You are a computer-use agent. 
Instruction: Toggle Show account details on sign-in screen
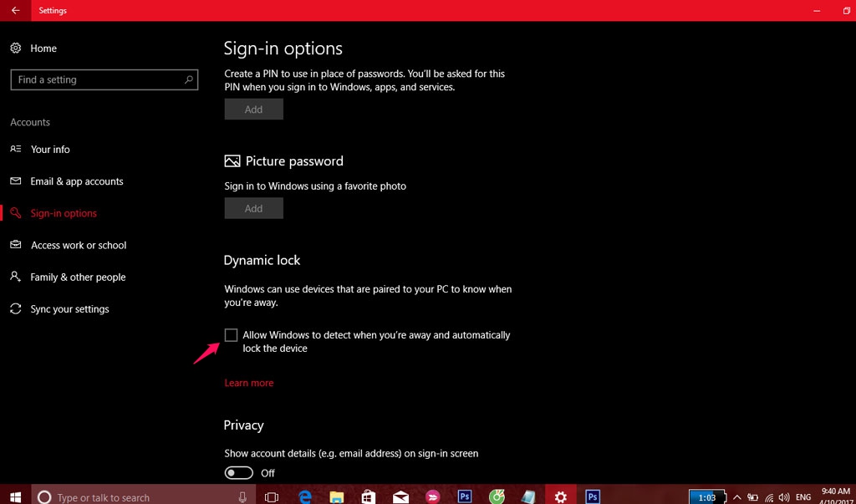click(238, 473)
